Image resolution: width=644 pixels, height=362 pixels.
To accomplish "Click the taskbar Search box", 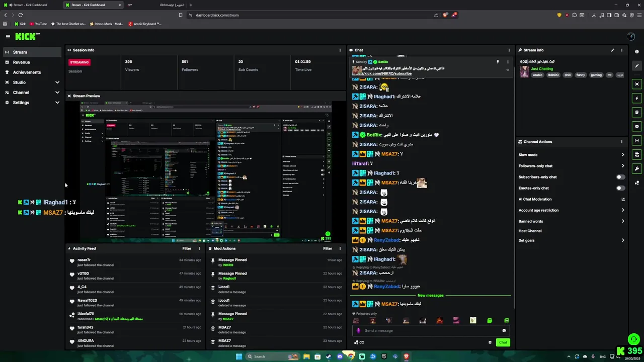I will point(272,356).
